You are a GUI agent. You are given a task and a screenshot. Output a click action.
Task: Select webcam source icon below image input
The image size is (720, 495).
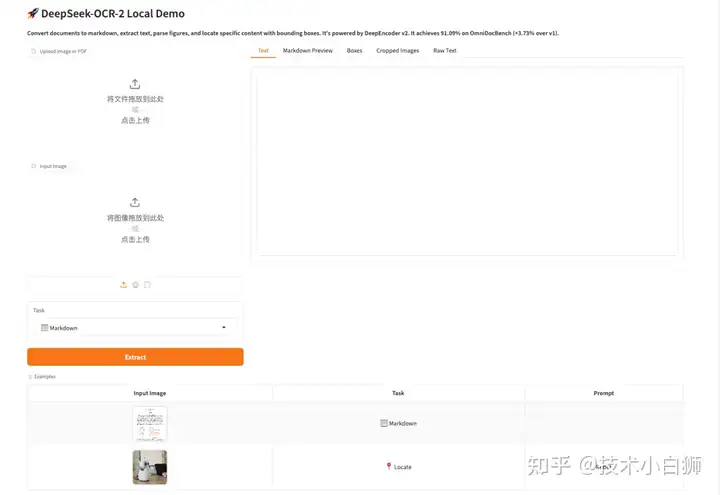coord(135,285)
